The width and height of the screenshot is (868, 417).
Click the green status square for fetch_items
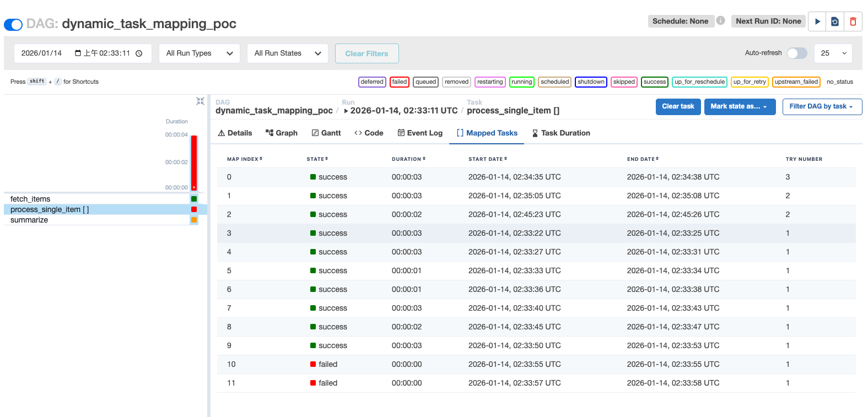[x=194, y=199]
